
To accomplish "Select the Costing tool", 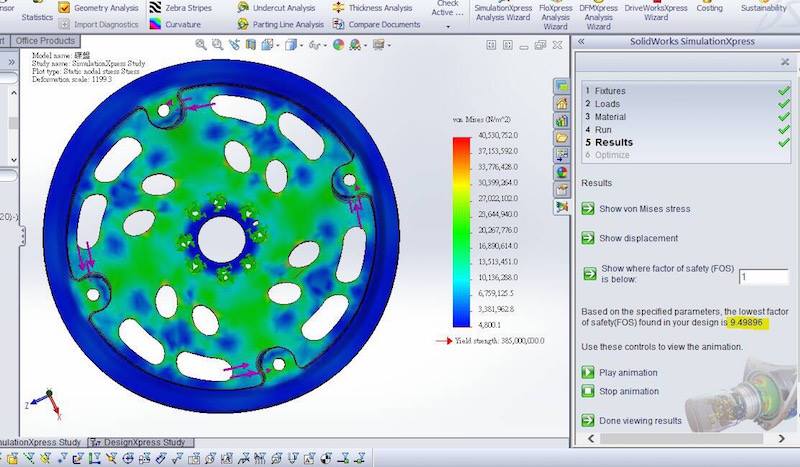I will point(709,8).
